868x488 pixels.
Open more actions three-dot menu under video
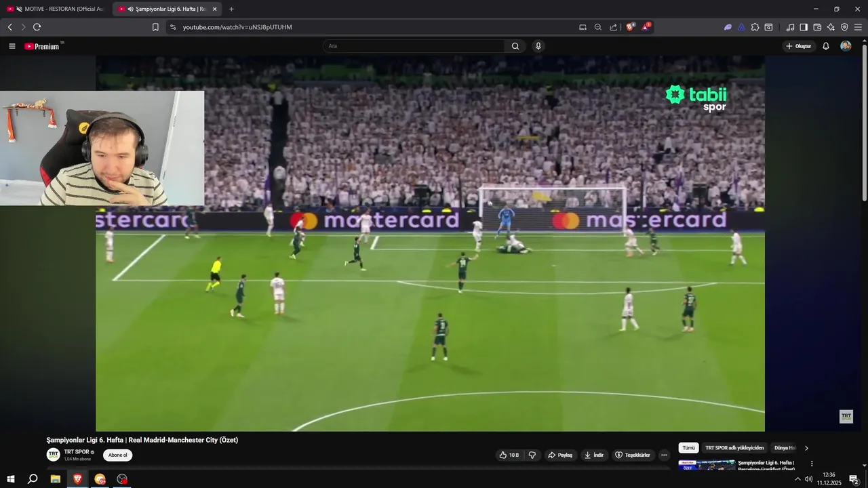(x=664, y=455)
